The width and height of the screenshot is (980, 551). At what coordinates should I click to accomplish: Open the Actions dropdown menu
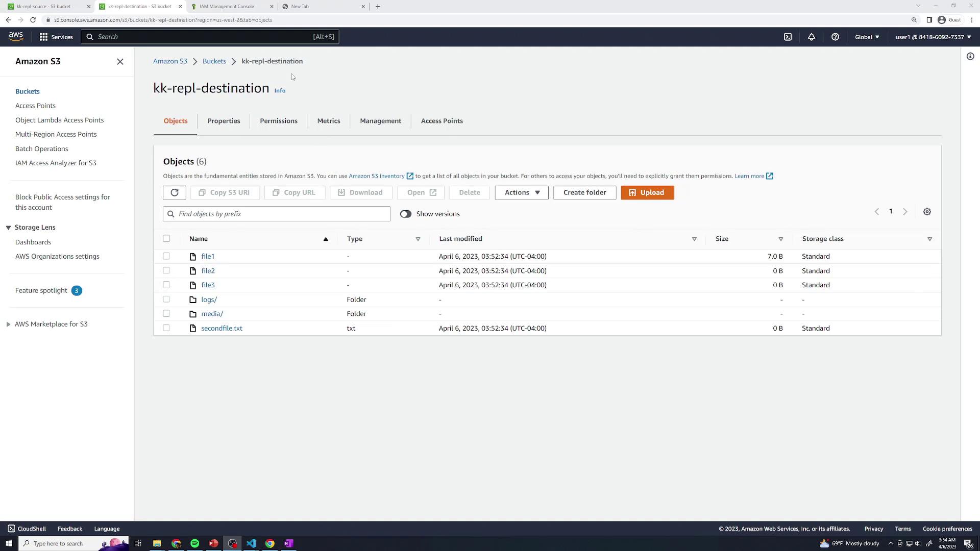(x=521, y=192)
